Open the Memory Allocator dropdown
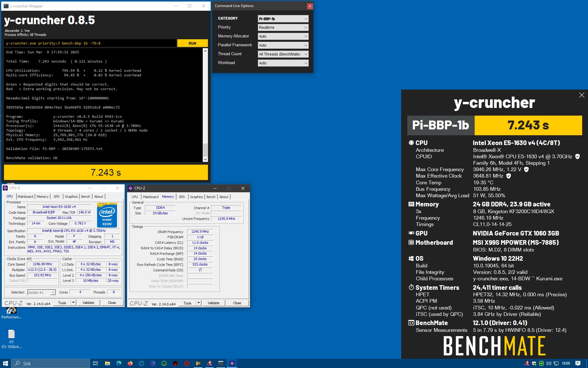The width and height of the screenshot is (588, 368). [283, 36]
